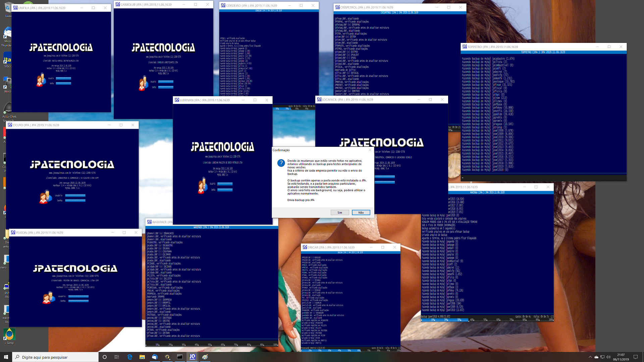Click the Senha field in PEATON window
The width and height of the screenshot is (644, 362).
pyautogui.click(x=78, y=301)
